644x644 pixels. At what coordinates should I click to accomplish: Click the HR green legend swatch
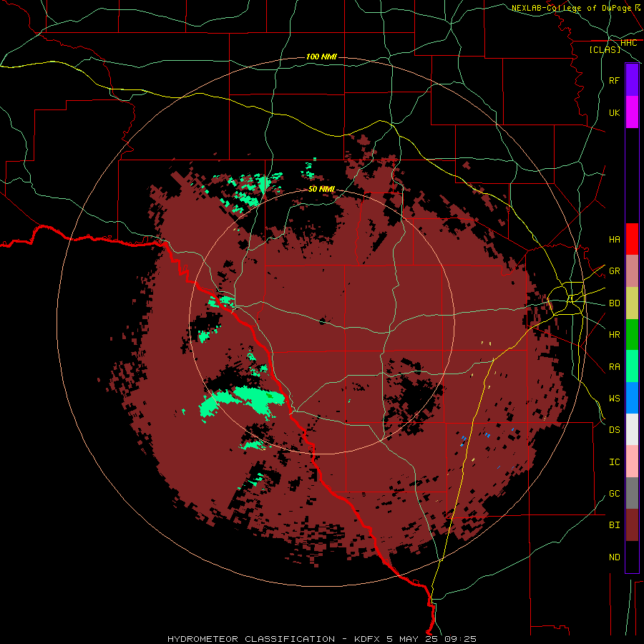632,334
